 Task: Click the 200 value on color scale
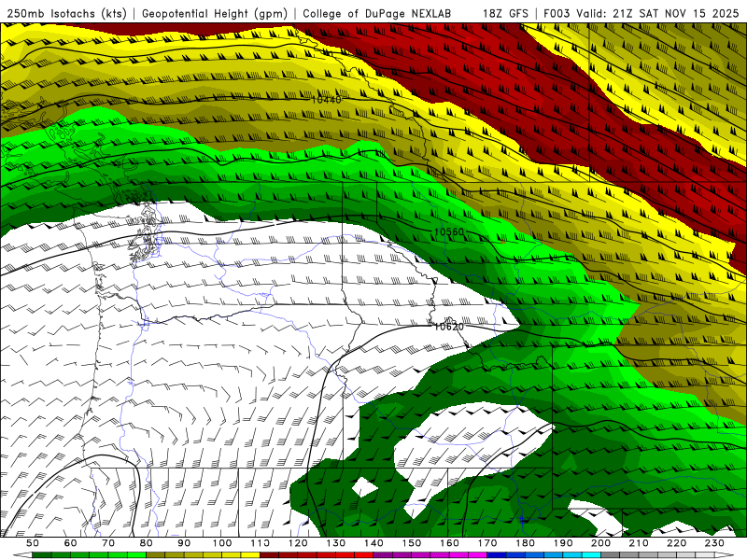click(x=601, y=543)
